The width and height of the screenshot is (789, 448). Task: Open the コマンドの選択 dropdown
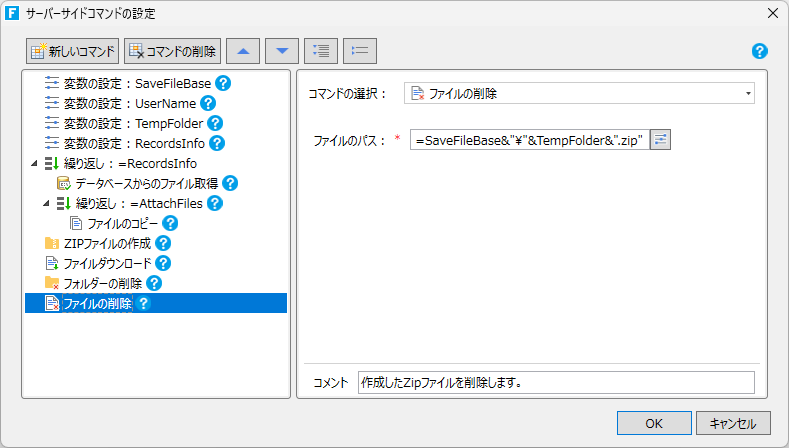579,93
